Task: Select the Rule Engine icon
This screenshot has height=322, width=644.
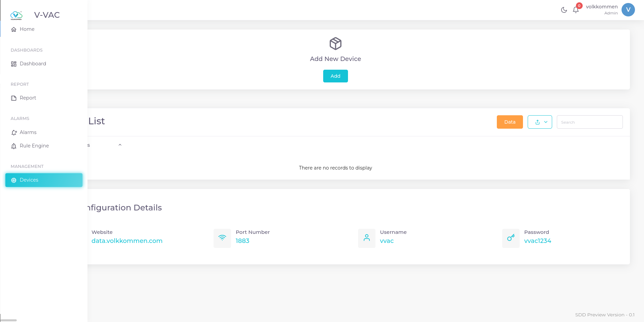Action: coord(13,146)
